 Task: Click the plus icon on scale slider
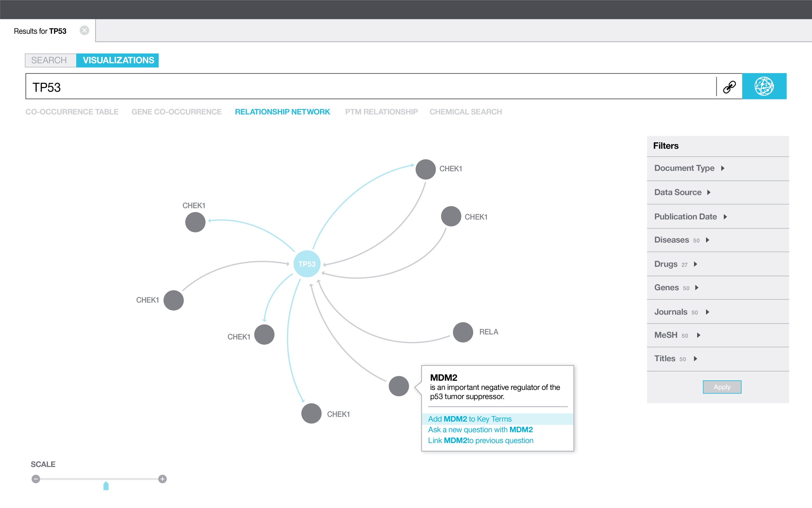pos(162,479)
